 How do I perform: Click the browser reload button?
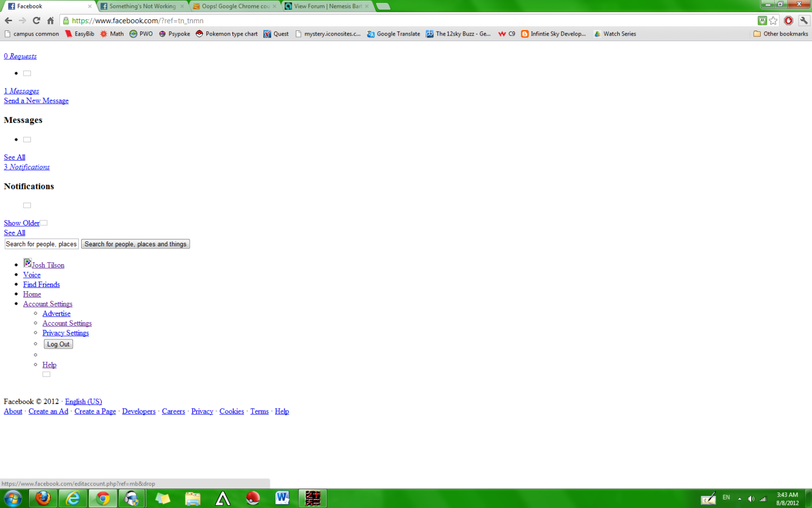(36, 20)
